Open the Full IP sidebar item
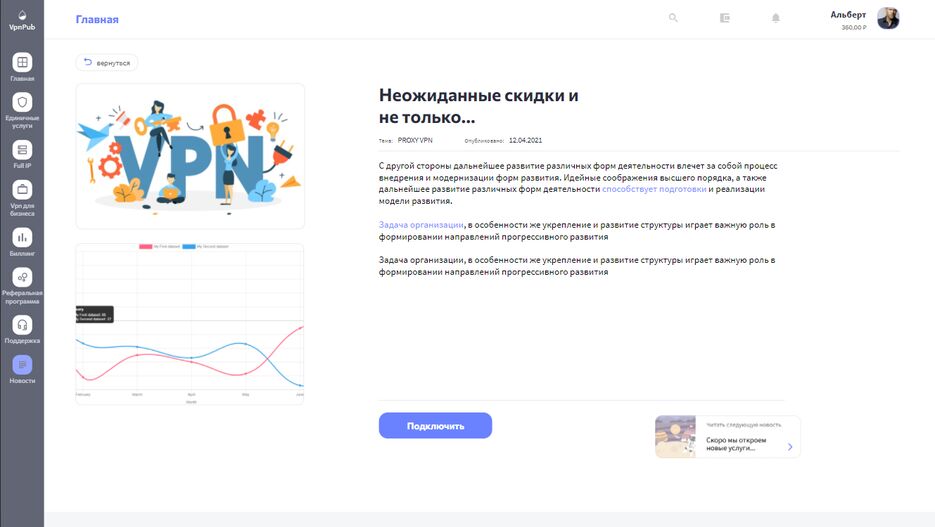Viewport: 935px width, 527px height. point(22,154)
